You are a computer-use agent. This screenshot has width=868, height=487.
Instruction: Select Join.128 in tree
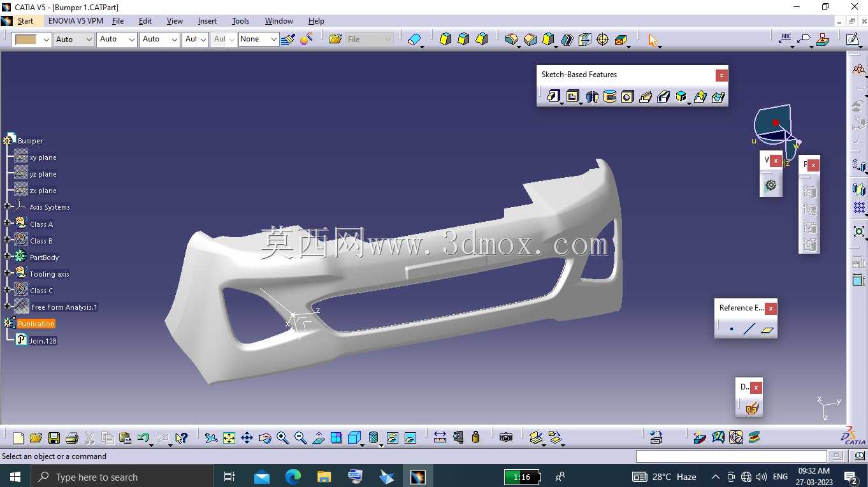click(43, 341)
